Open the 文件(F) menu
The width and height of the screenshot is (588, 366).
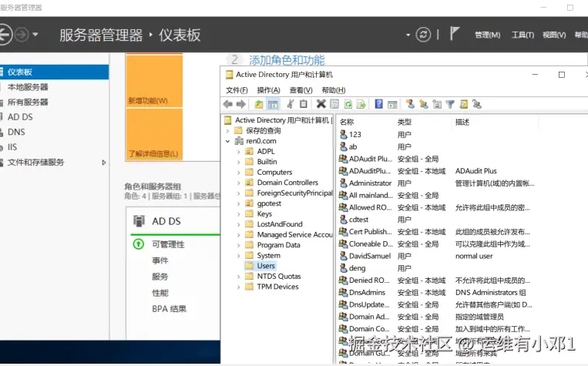coord(237,90)
